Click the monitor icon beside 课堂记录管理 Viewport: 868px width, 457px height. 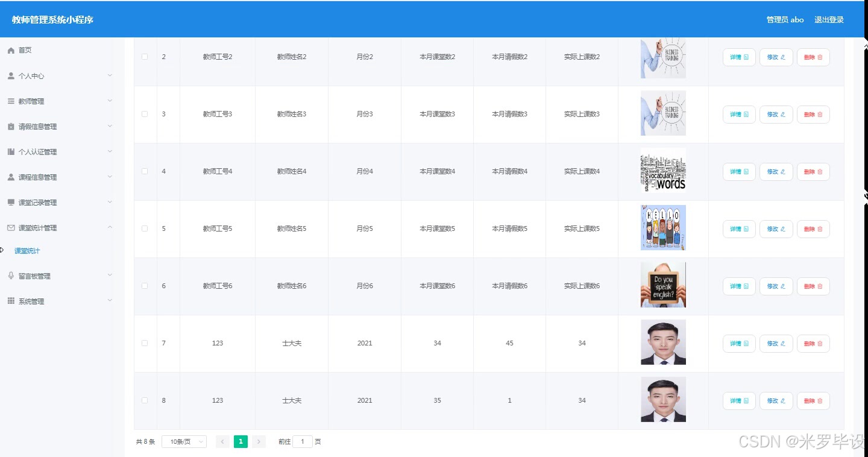11,203
